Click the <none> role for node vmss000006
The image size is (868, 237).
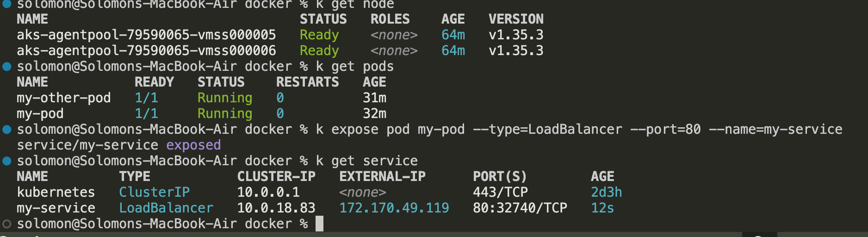(x=394, y=51)
